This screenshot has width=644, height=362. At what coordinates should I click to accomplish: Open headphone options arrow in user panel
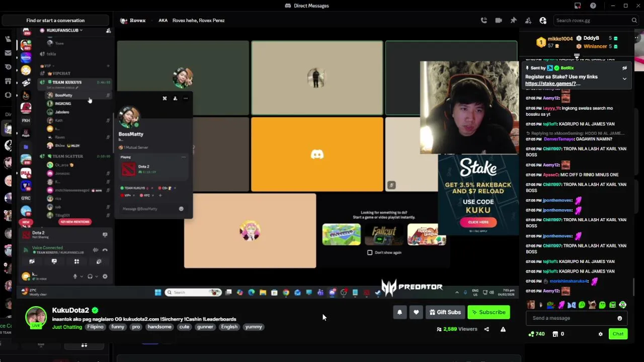click(97, 277)
